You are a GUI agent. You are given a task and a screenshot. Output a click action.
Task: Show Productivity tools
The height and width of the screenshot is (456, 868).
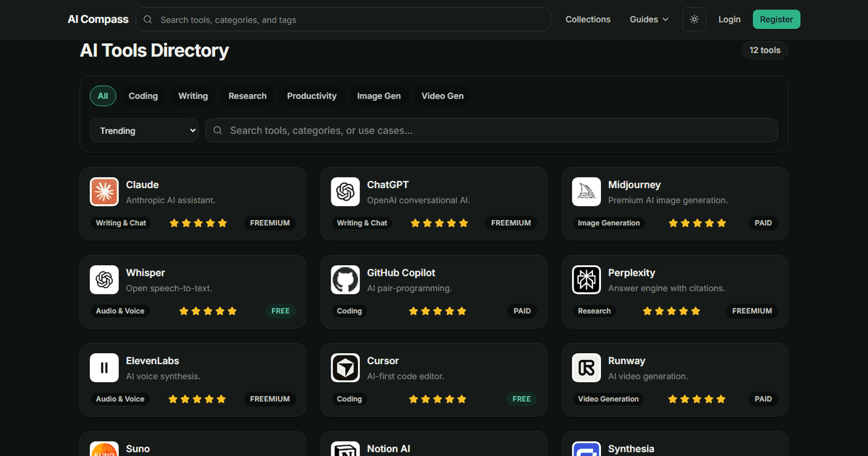click(312, 96)
